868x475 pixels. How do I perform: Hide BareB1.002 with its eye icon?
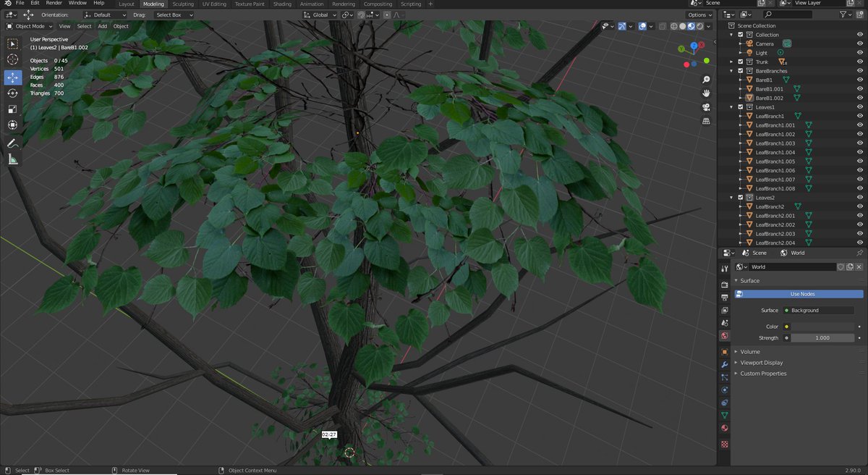(859, 98)
